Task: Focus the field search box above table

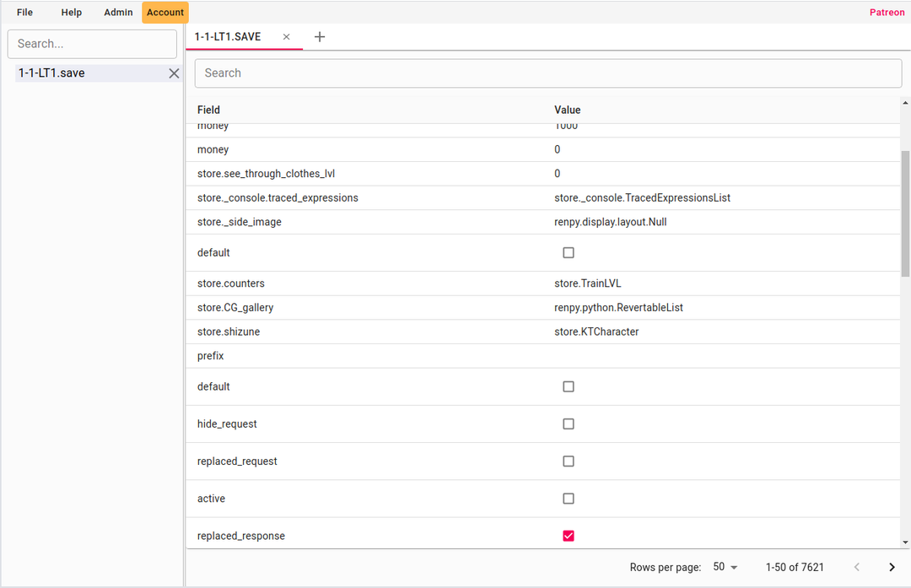Action: pyautogui.click(x=548, y=73)
